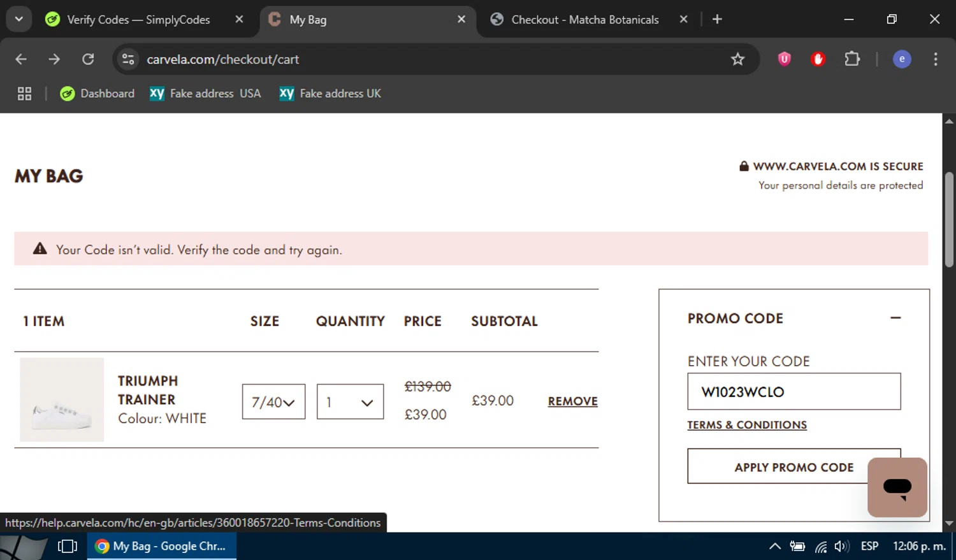Click the promo code input field
The height and width of the screenshot is (560, 956).
(x=794, y=391)
